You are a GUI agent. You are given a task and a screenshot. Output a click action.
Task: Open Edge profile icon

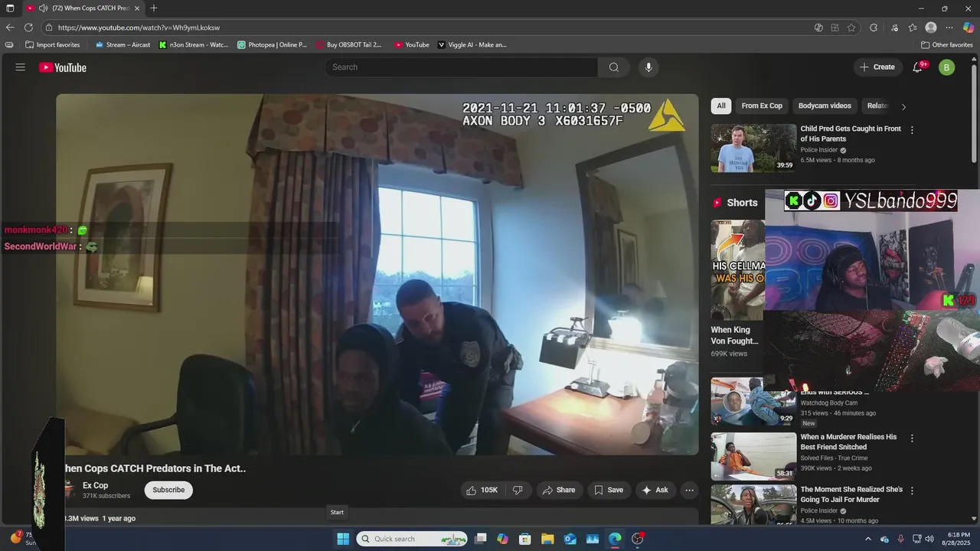tap(931, 28)
